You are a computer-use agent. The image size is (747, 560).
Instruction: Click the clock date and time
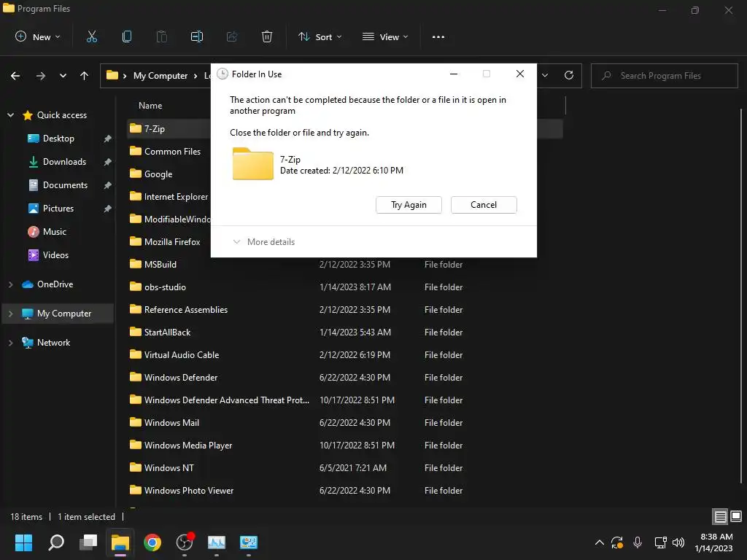coord(713,542)
